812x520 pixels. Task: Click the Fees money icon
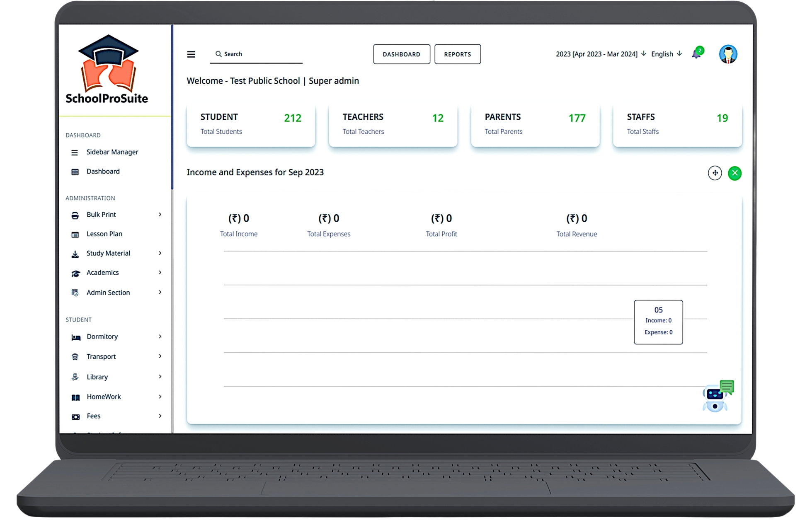[75, 417]
